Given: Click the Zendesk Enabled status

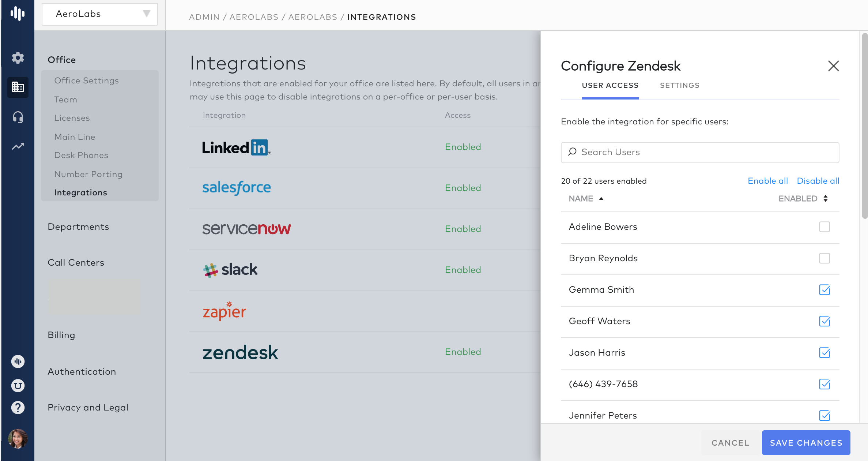Looking at the screenshot, I should point(463,352).
